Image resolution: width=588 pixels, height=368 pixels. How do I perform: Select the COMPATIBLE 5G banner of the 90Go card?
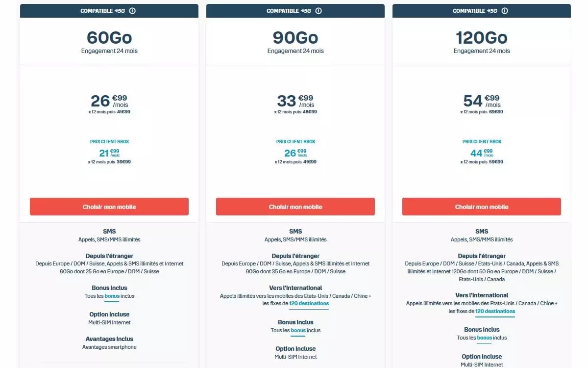[295, 10]
